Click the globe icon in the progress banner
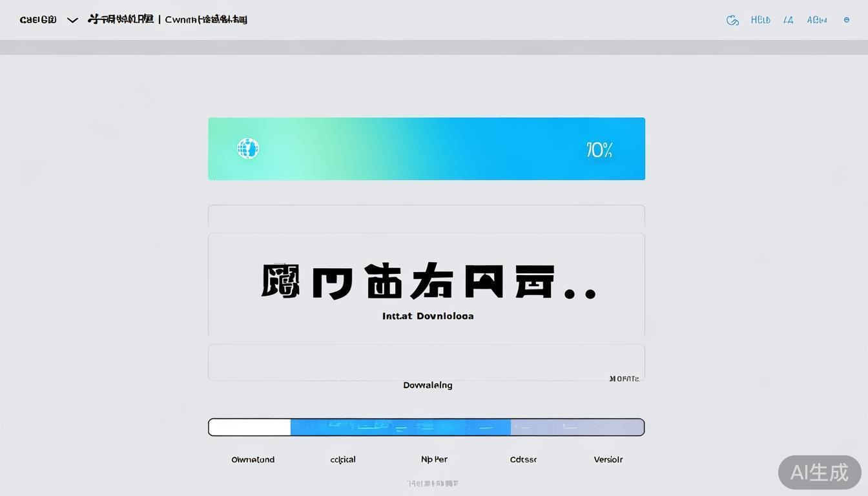868x496 pixels. coord(248,148)
